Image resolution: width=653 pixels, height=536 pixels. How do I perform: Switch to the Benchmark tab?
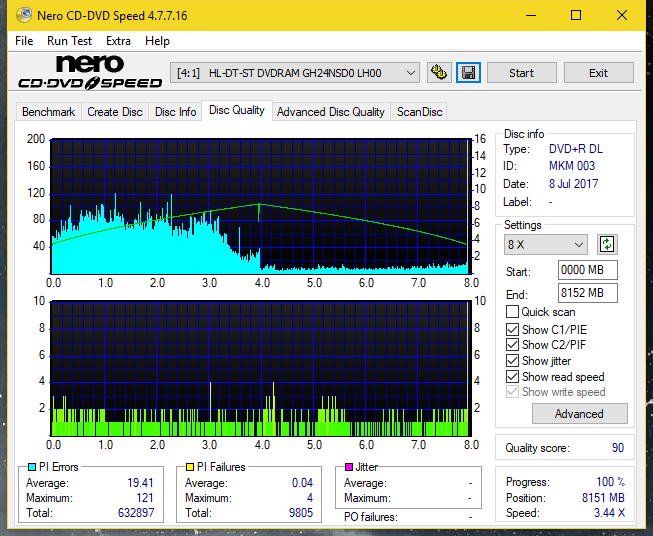pos(49,112)
